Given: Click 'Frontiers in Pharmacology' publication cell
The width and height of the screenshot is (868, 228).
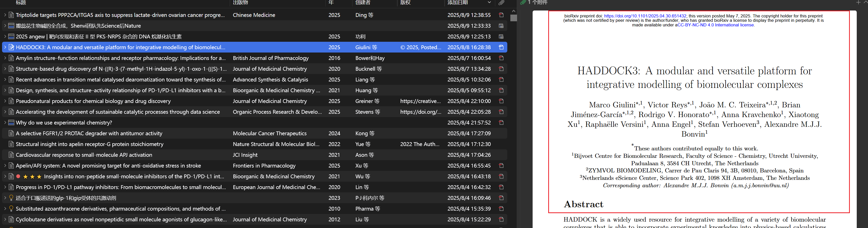Looking at the screenshot, I should point(264,165).
